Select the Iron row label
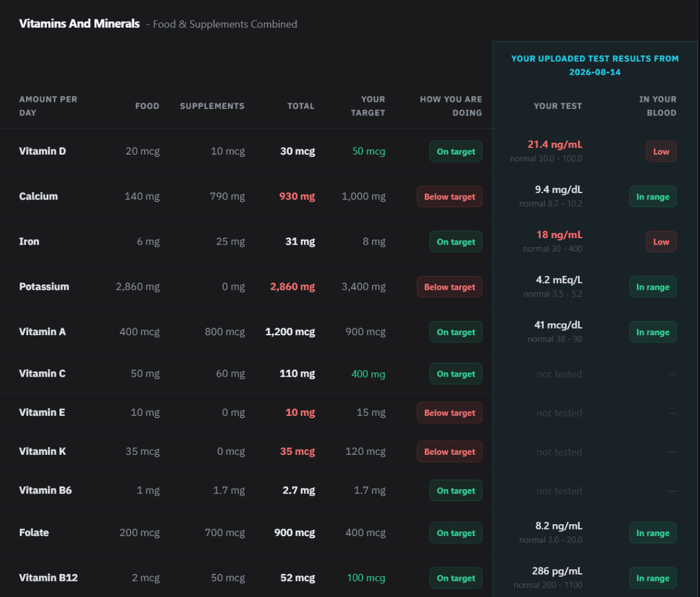The width and height of the screenshot is (700, 597). pyautogui.click(x=29, y=242)
